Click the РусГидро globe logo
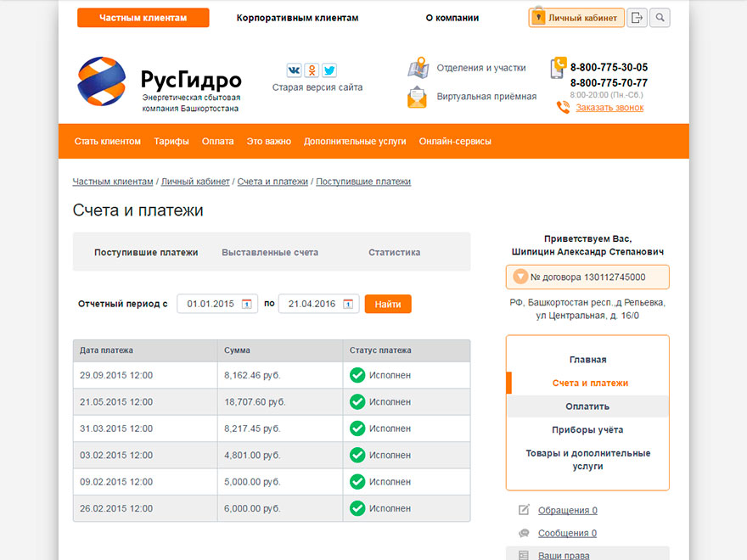747x560 pixels. (102, 81)
